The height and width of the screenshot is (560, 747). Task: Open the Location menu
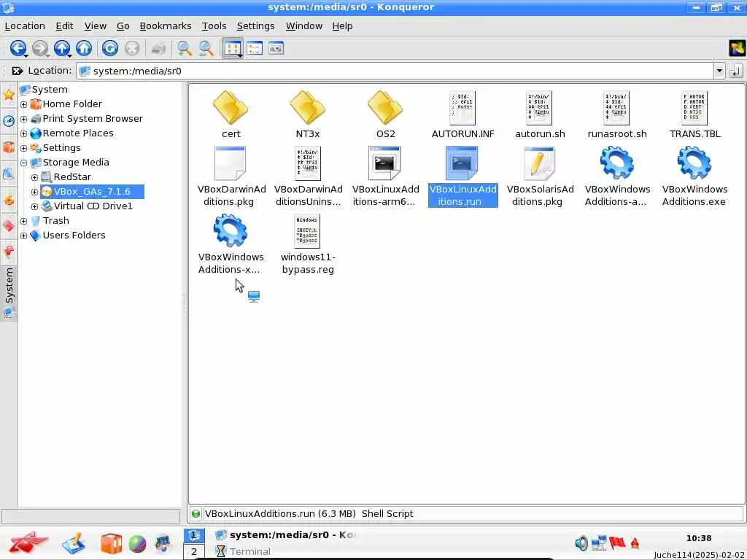point(25,26)
